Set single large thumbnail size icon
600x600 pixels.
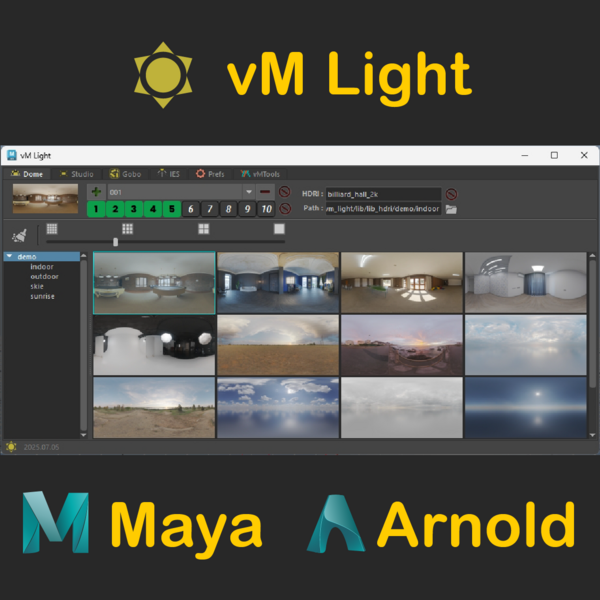pos(279,229)
